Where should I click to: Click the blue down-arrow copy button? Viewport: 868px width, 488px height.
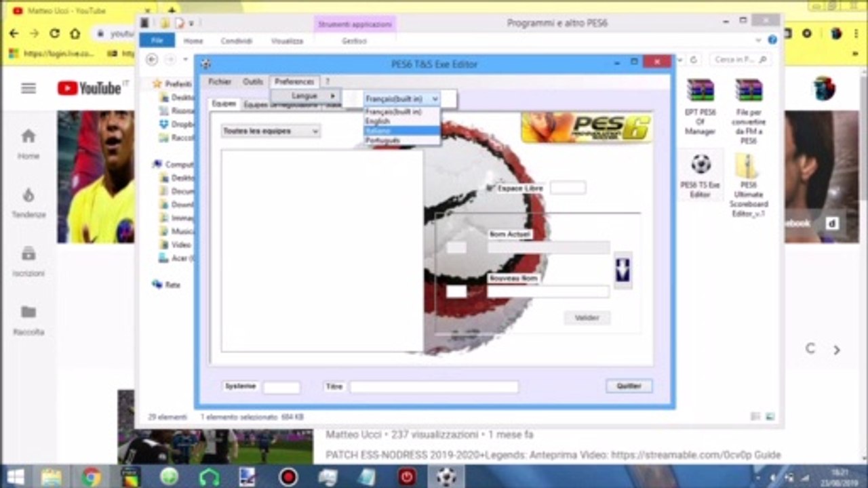pos(623,270)
